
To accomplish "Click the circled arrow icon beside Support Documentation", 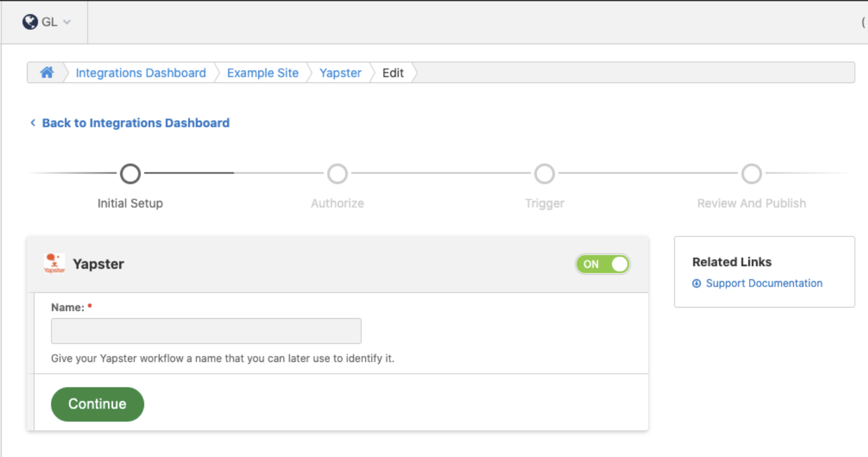I will 696,283.
